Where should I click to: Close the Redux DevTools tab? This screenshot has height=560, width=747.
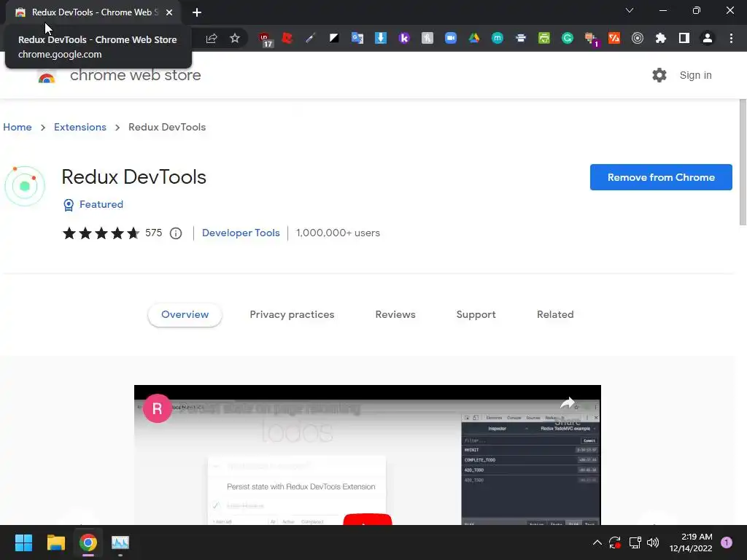[x=169, y=12]
